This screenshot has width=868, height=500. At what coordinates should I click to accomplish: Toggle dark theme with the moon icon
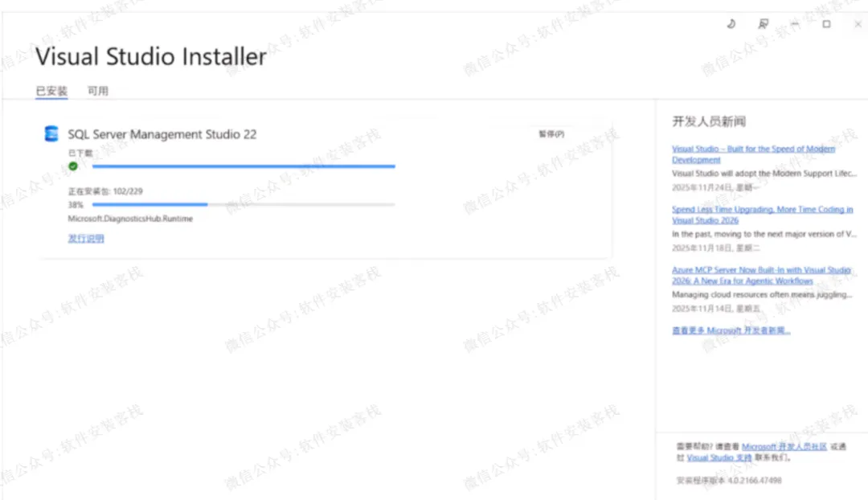pyautogui.click(x=731, y=25)
